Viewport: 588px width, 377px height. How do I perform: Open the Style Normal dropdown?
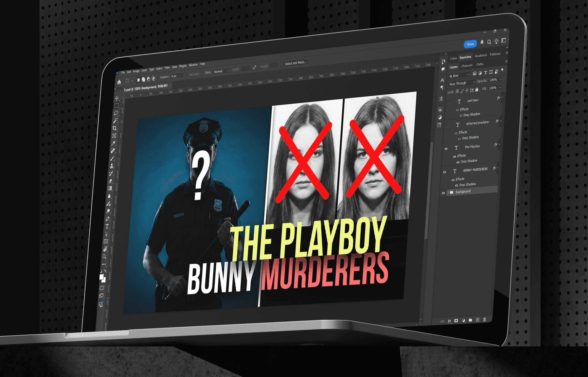coord(221,71)
